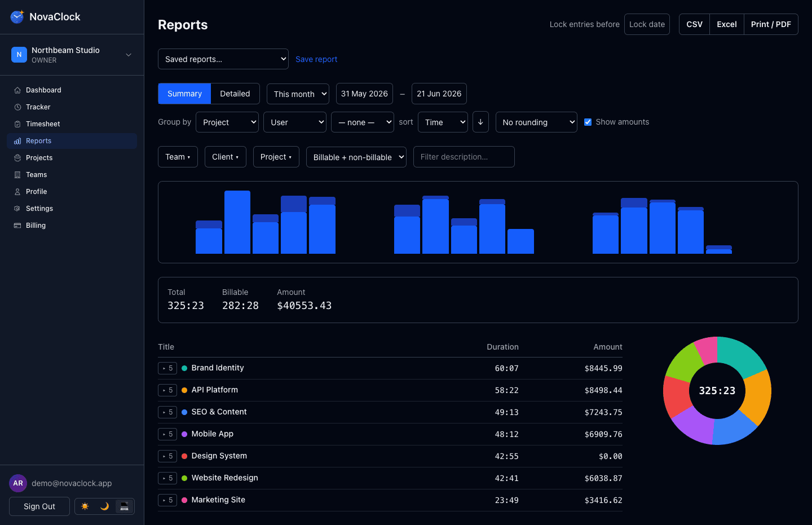Click the start date 31 May 2026
The image size is (812, 525).
(x=364, y=94)
